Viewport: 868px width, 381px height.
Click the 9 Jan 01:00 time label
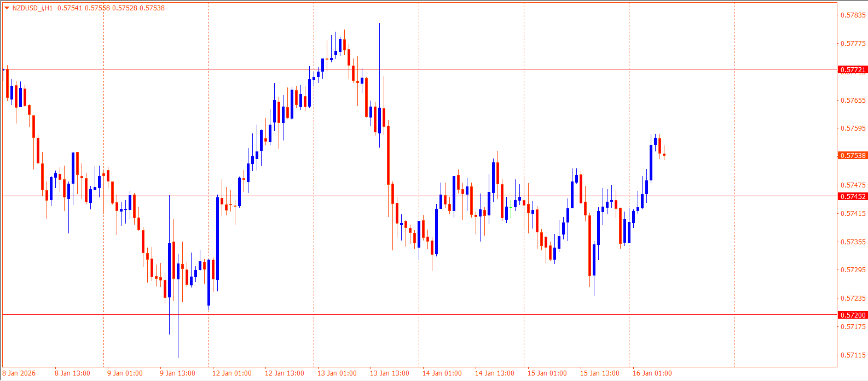[x=125, y=373]
